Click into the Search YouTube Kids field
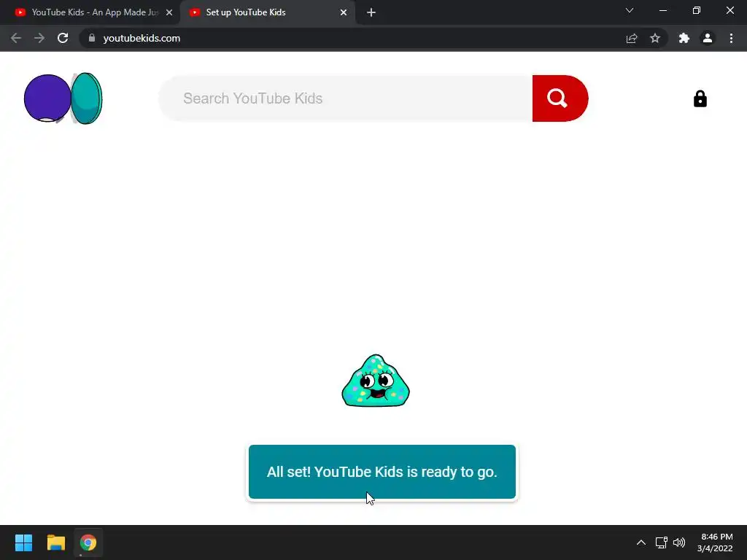The width and height of the screenshot is (747, 560). point(345,98)
